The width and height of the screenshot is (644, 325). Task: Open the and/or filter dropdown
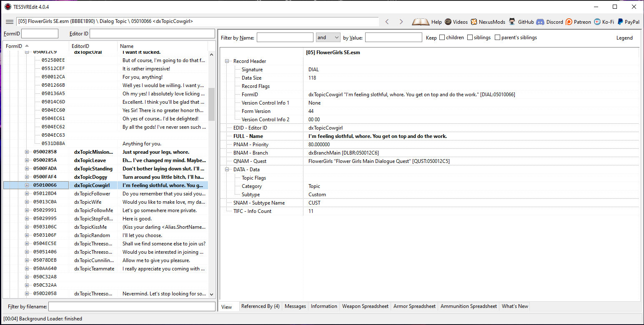(328, 37)
